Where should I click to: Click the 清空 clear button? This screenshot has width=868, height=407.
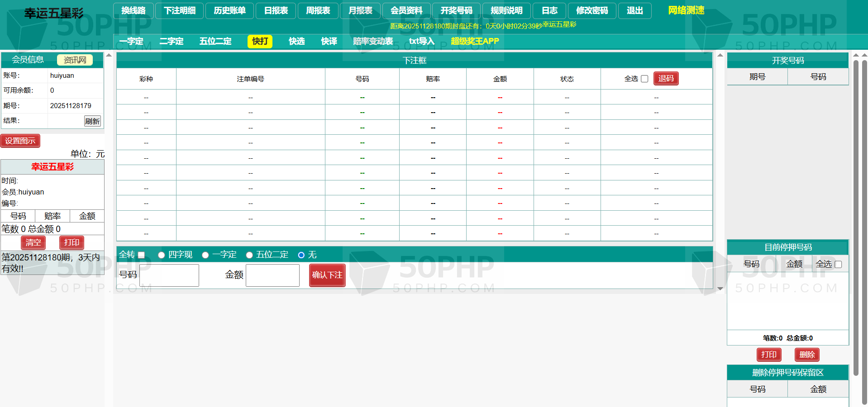click(x=33, y=242)
